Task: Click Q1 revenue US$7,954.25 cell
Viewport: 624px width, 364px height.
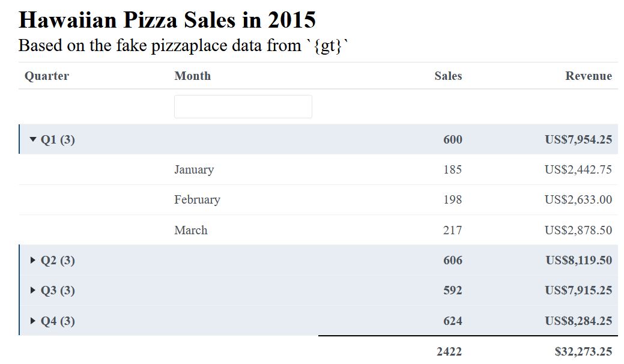Action: 578,139
